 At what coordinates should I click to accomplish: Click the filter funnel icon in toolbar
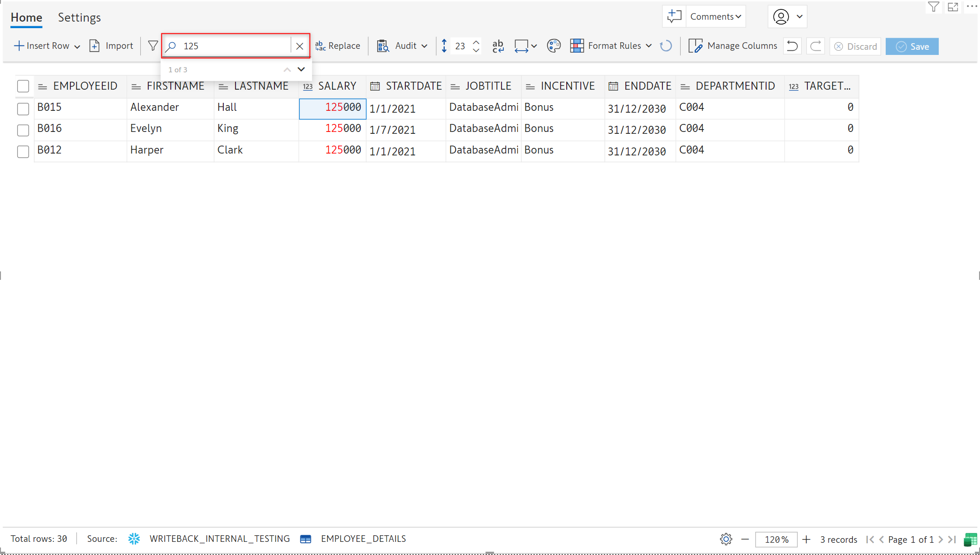point(152,46)
